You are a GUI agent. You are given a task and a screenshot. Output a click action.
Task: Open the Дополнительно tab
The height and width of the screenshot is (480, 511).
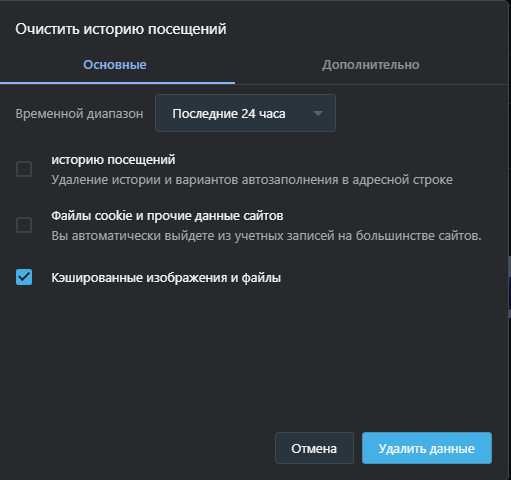[371, 65]
